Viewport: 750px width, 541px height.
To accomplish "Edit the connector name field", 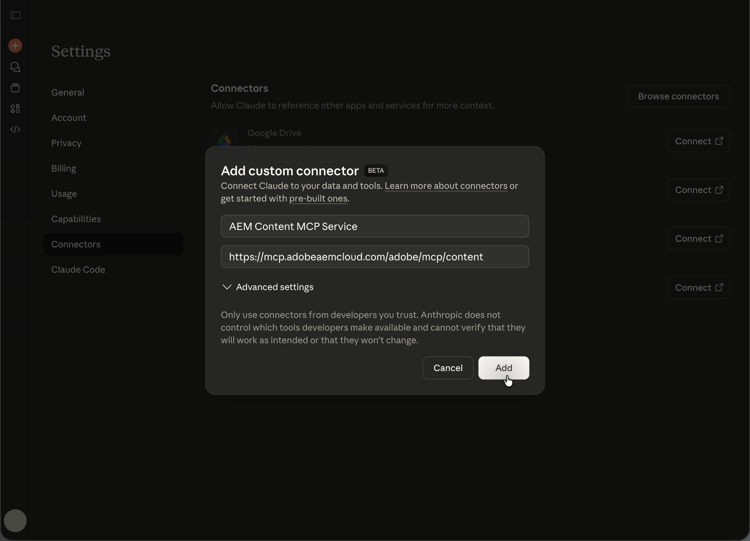I will pos(375,226).
